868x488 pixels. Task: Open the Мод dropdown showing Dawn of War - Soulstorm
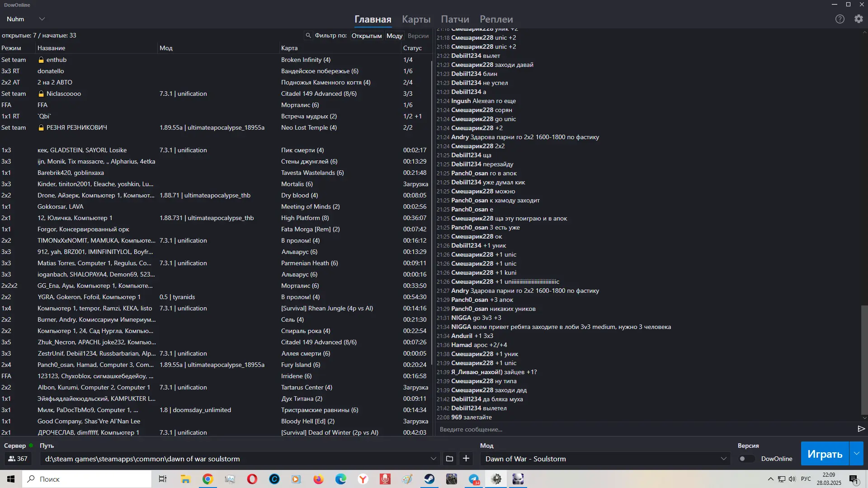point(606,459)
